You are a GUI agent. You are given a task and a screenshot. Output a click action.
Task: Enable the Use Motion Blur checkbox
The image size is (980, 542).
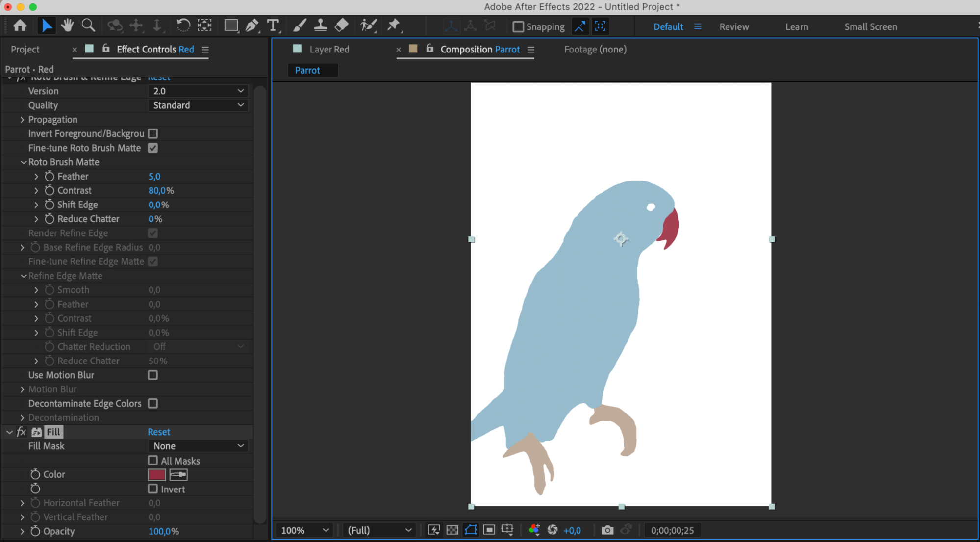click(x=153, y=375)
